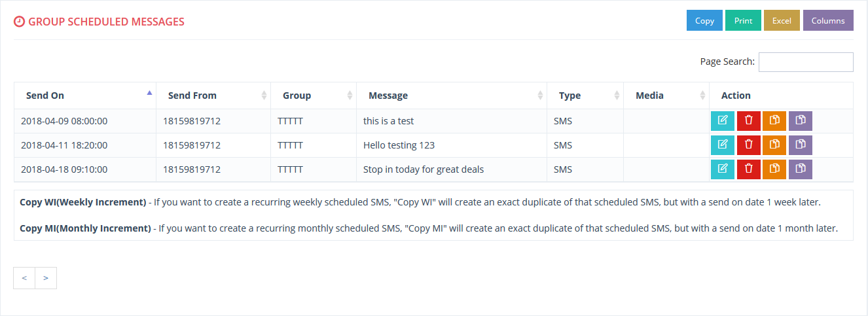Click the Print button
Screen dimensions: 868x316
click(743, 20)
